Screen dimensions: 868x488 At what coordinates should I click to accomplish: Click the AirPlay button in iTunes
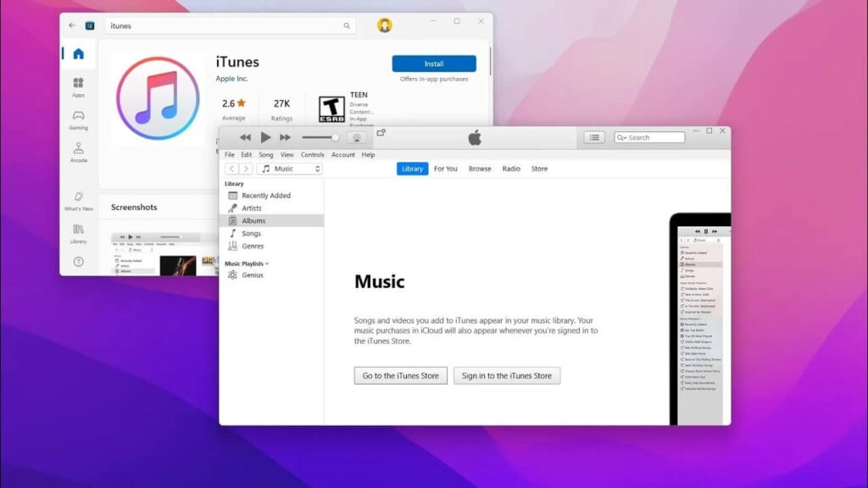tap(357, 138)
